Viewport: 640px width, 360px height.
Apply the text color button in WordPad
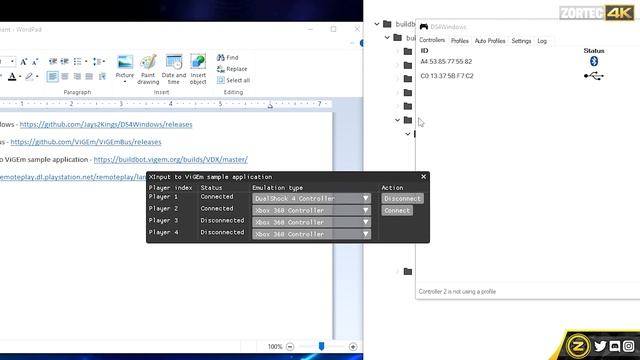12,76
